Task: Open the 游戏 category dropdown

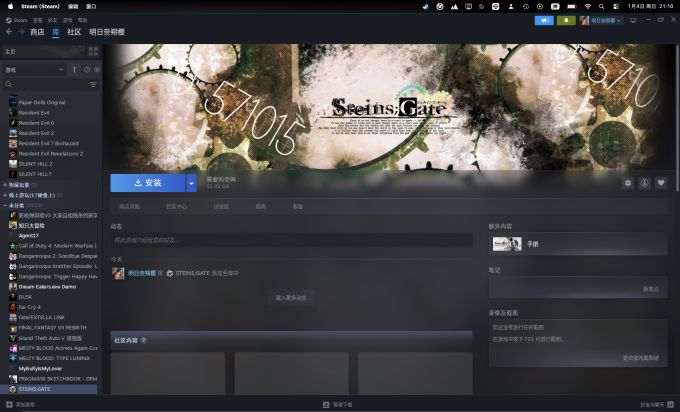Action: click(34, 69)
